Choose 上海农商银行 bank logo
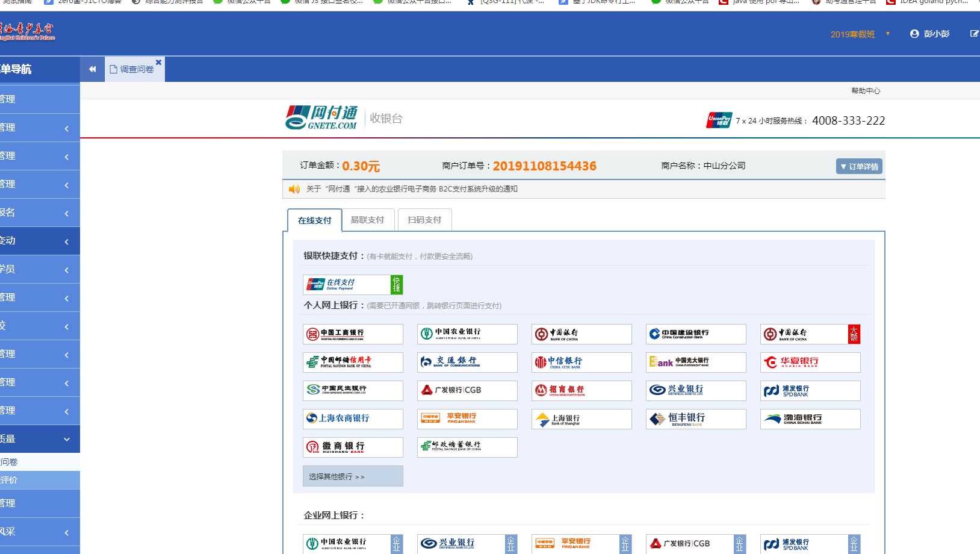The image size is (980, 554). [x=353, y=419]
